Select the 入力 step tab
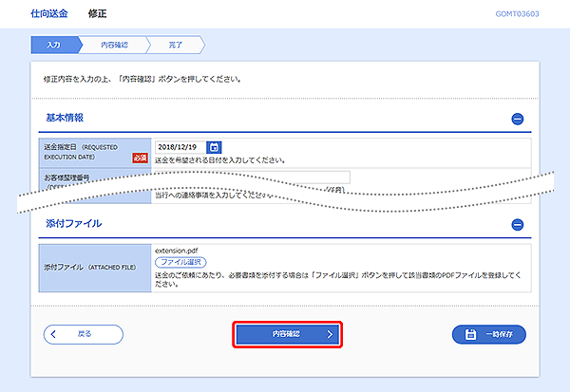 pyautogui.click(x=53, y=45)
